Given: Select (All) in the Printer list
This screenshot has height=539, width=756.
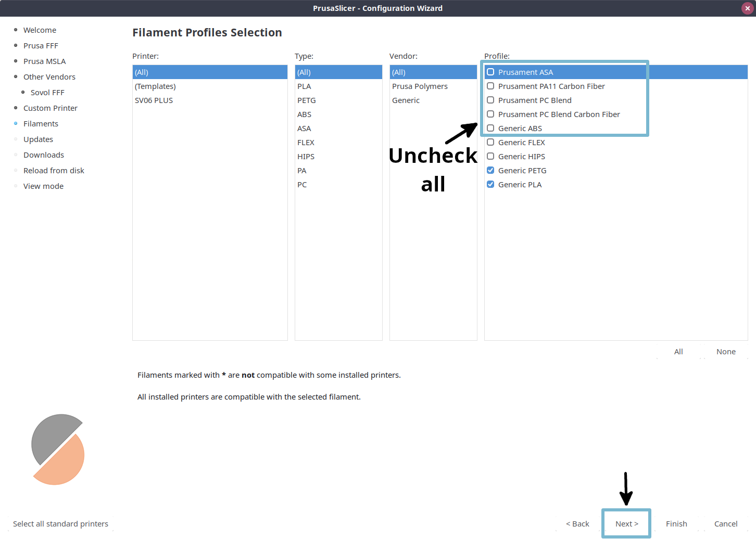Looking at the screenshot, I should (x=210, y=72).
